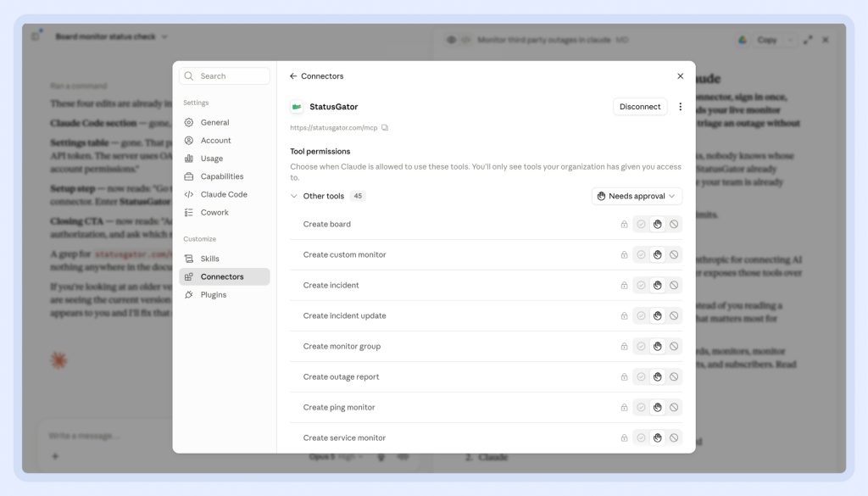Image resolution: width=868 pixels, height=496 pixels.
Task: Click the lock icon on Create incident row
Action: pos(624,285)
